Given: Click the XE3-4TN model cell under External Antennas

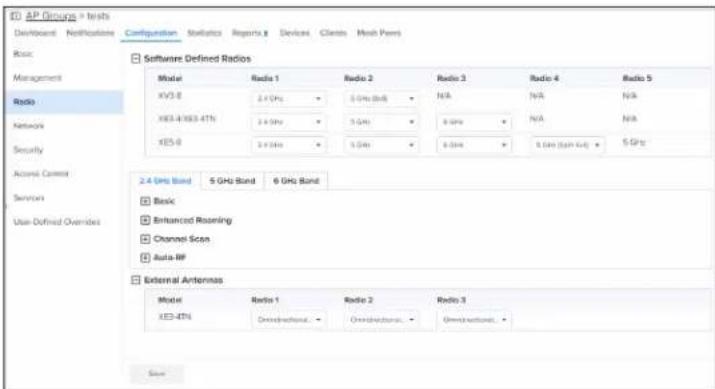Looking at the screenshot, I should click(175, 316).
